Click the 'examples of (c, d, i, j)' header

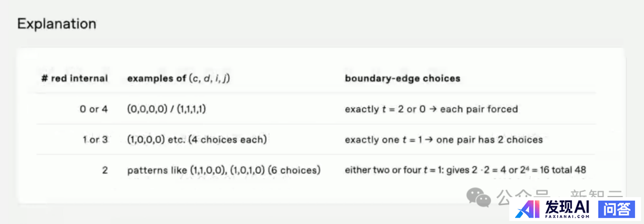178,78
